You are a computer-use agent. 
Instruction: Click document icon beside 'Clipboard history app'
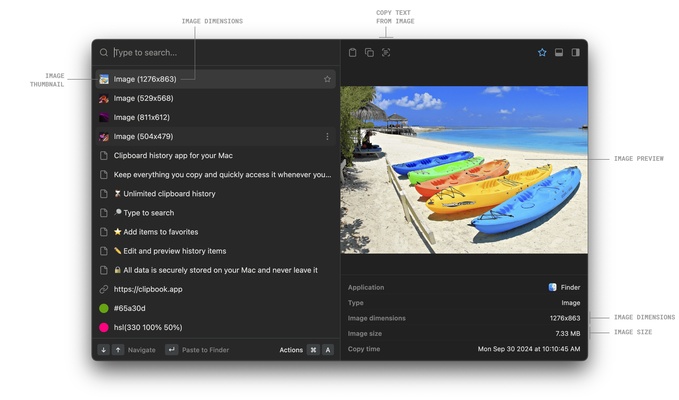(103, 155)
